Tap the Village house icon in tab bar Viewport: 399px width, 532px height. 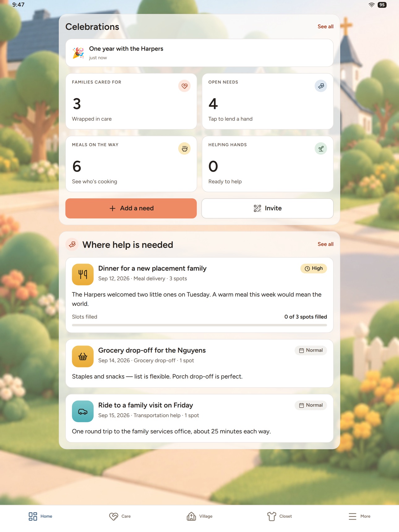191,516
